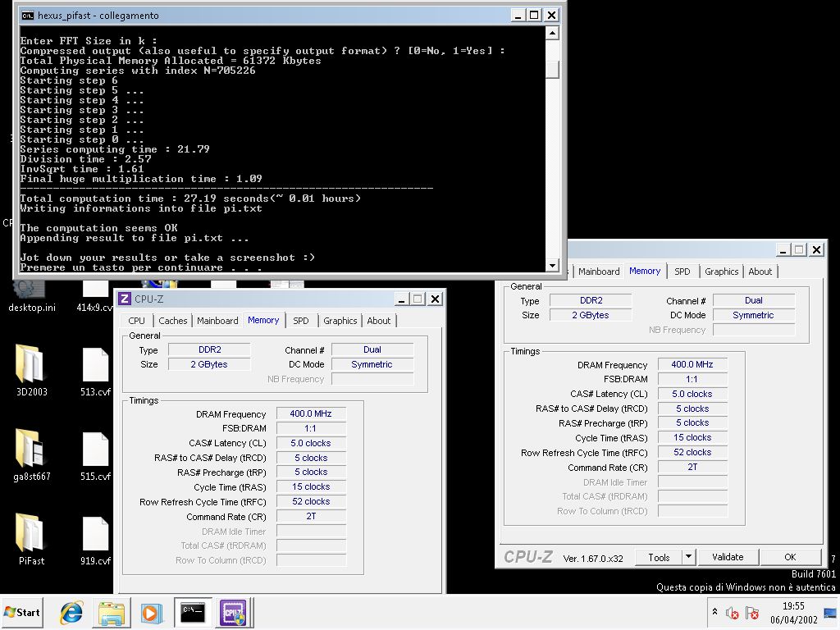
Task: Click DRAM Frequency field in left CPU-Z
Action: tap(311, 413)
